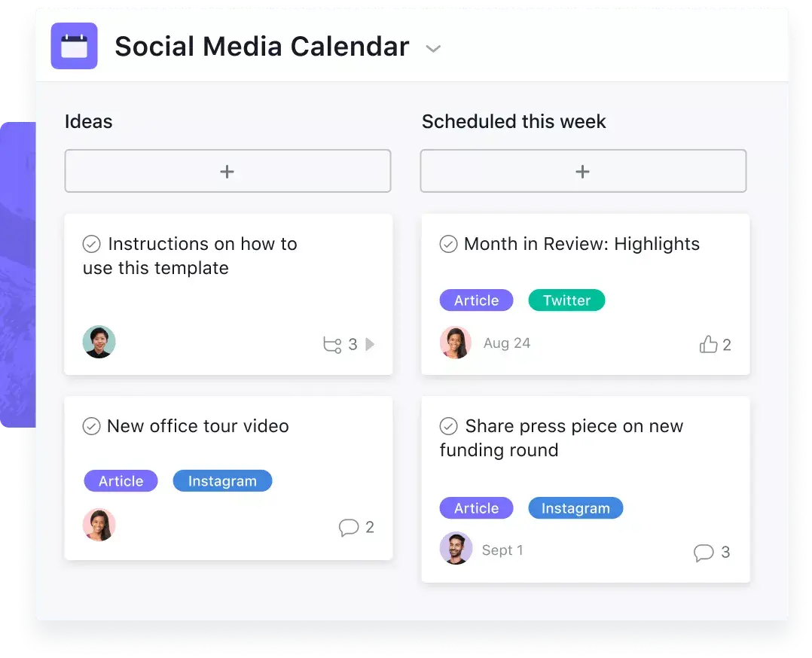Click the assignee avatar next to Sept 1
This screenshot has width=812, height=658.
click(456, 549)
